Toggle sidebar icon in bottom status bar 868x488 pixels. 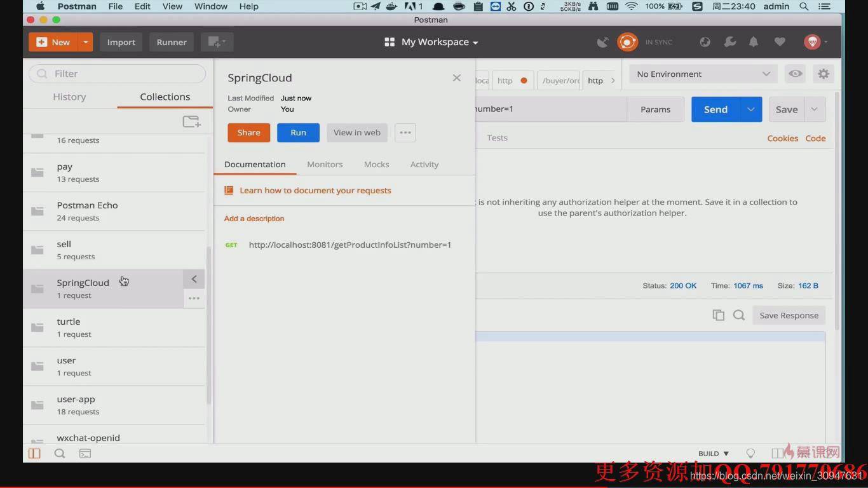(x=34, y=454)
